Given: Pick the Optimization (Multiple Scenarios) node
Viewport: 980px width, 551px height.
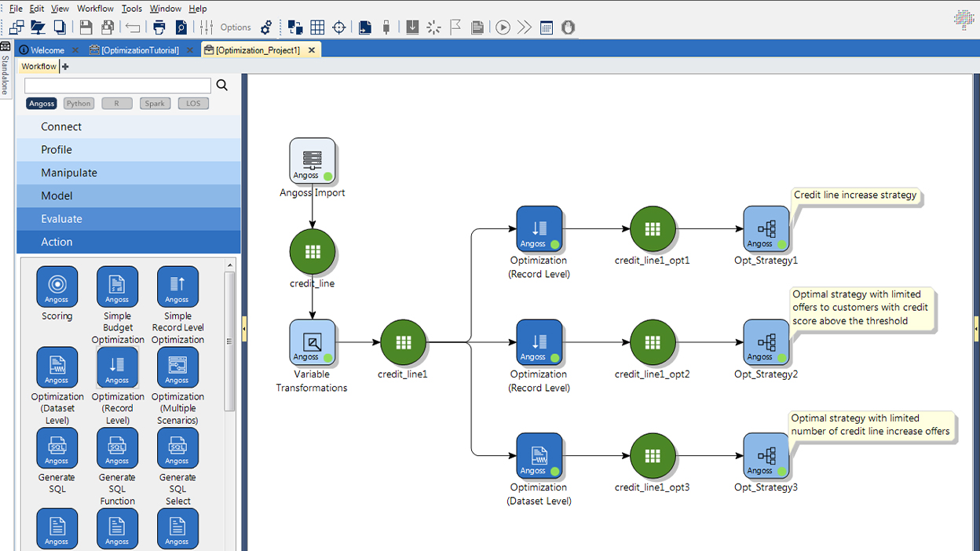Looking at the screenshot, I should pos(177,367).
